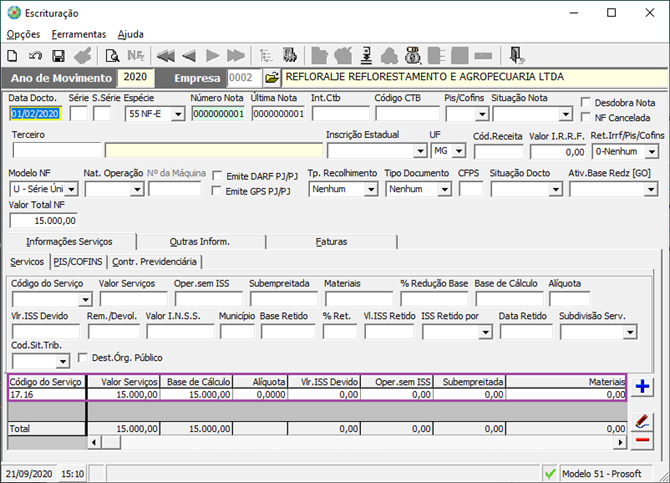Check Emite DARF PJ/PJ
Image resolution: width=670 pixels, height=483 pixels.
(x=217, y=176)
